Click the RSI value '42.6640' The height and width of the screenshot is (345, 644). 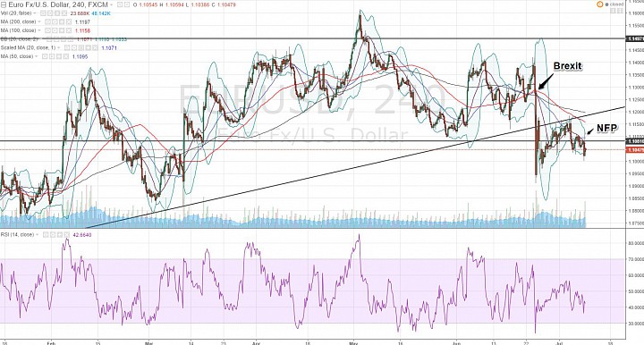click(x=82, y=235)
